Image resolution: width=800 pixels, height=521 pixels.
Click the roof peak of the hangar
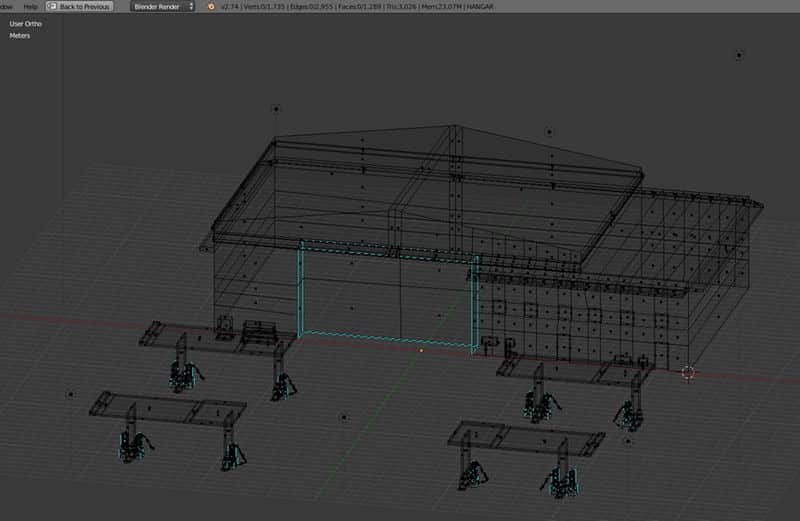pos(456,127)
